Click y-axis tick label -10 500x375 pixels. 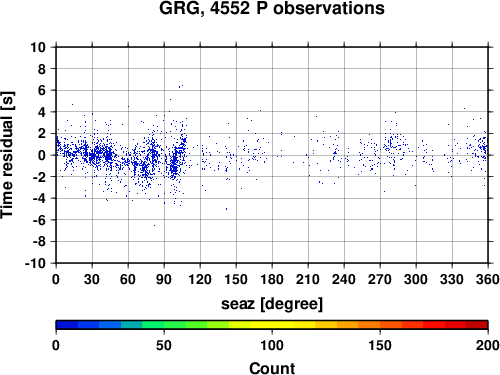click(35, 263)
